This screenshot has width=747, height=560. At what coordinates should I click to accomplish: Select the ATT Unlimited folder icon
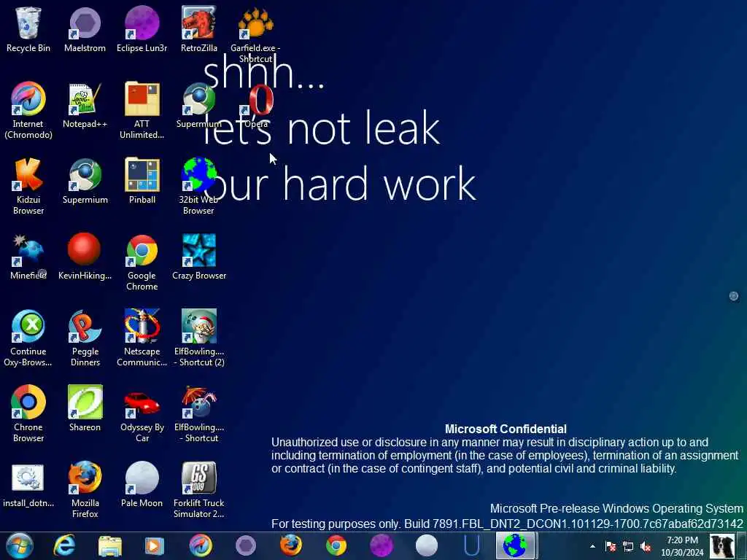click(142, 111)
